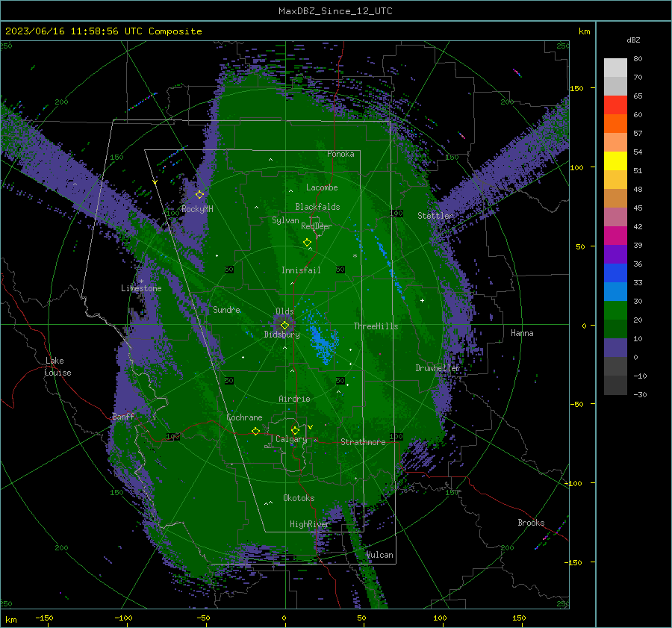The height and width of the screenshot is (628, 672).
Task: Click the MaxDBZ_Since_12_UTC title
Action: click(x=335, y=11)
